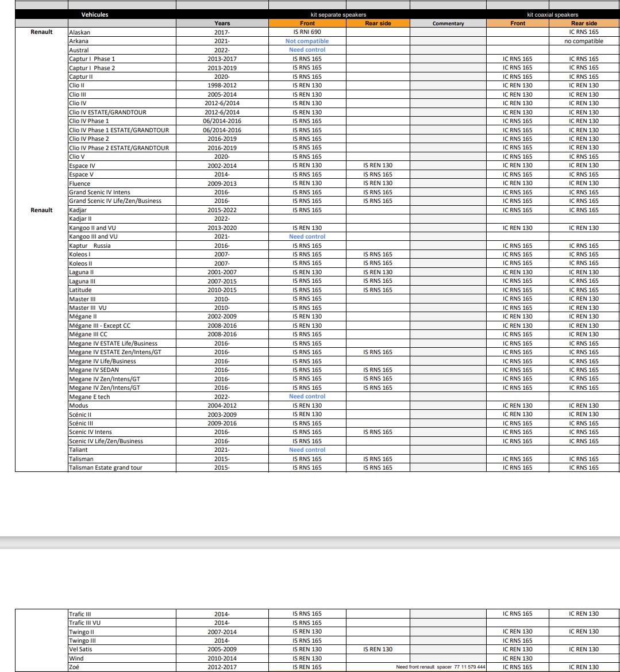Select the 'Zoé' vehicle name
This screenshot has height=672, width=620.
75,667
